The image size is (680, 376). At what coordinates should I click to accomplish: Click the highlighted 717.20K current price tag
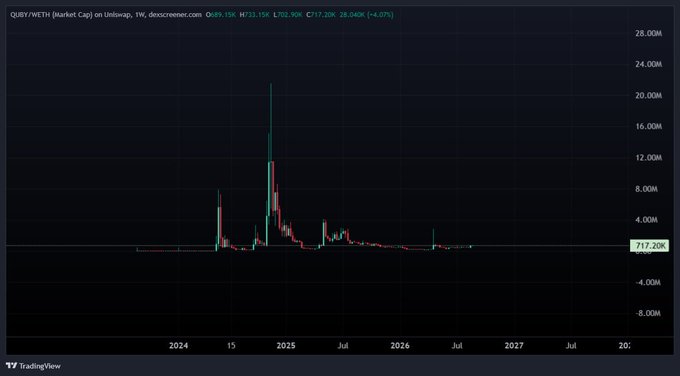pyautogui.click(x=649, y=246)
